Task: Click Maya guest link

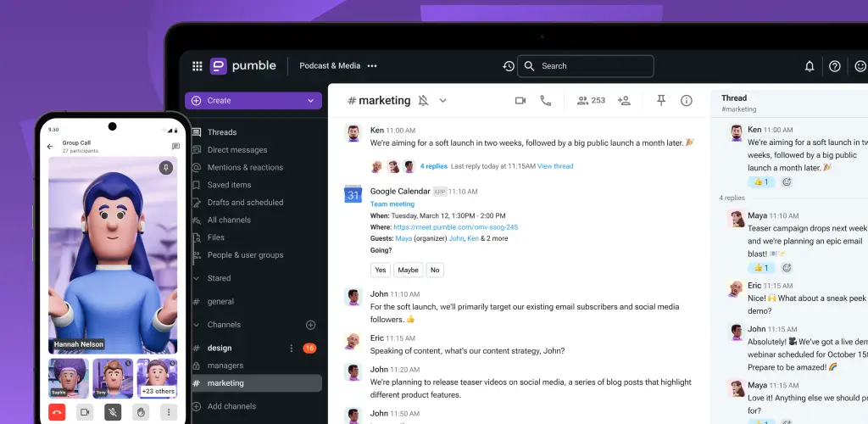Action: [403, 238]
